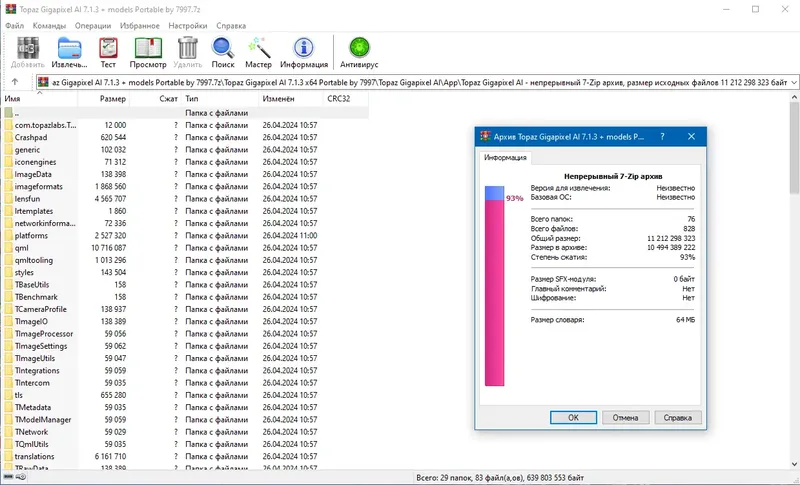The width and height of the screenshot is (800, 485).
Task: Open the Файл menu
Action: [x=14, y=25]
